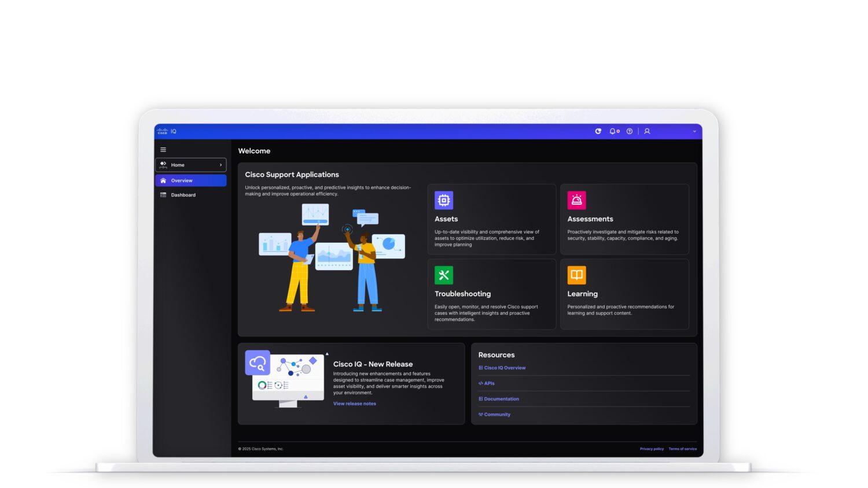Screen dimensions: 868x488
Task: Open the dropdown at the top right
Action: (694, 131)
